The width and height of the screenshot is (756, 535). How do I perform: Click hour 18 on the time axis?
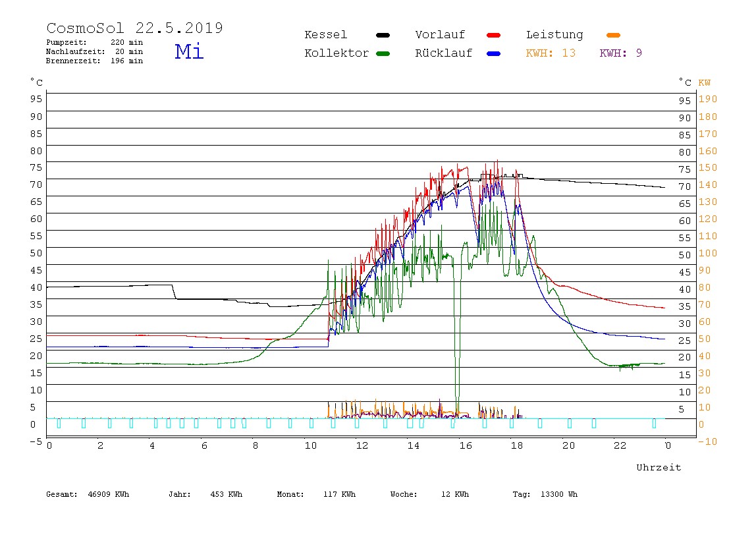click(x=517, y=446)
